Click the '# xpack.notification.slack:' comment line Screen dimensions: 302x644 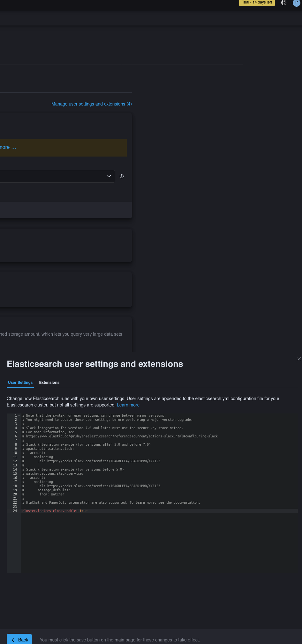pyautogui.click(x=48, y=449)
